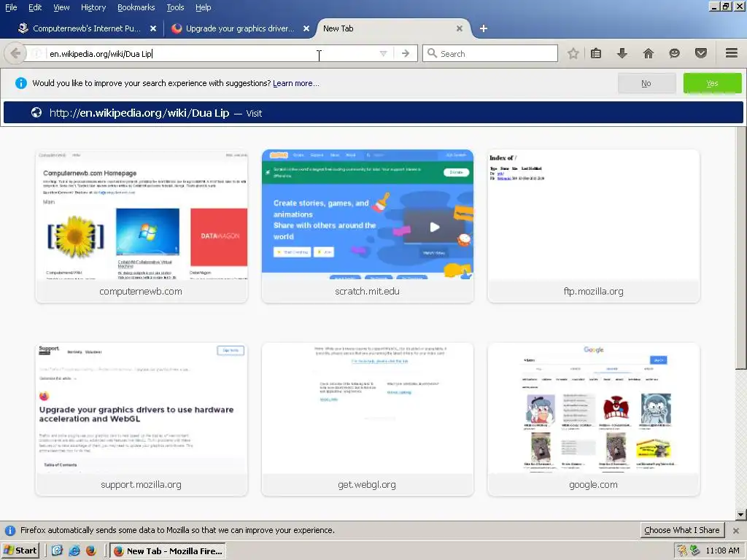Click the Go arrow in address bar
747x560 pixels.
pos(406,53)
